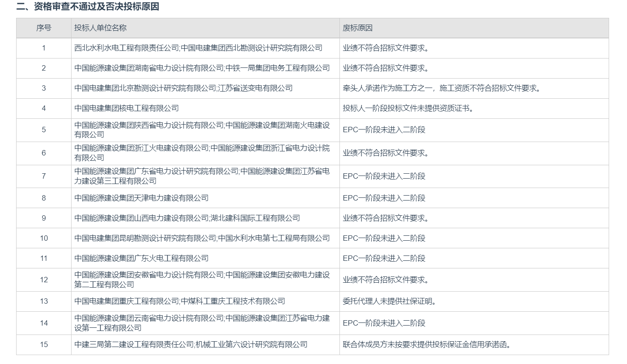Viewport: 627px width, 364px height.
Task: Click bidder 中国能源建设集团天津电力建设有限公司
Action: pos(141,198)
